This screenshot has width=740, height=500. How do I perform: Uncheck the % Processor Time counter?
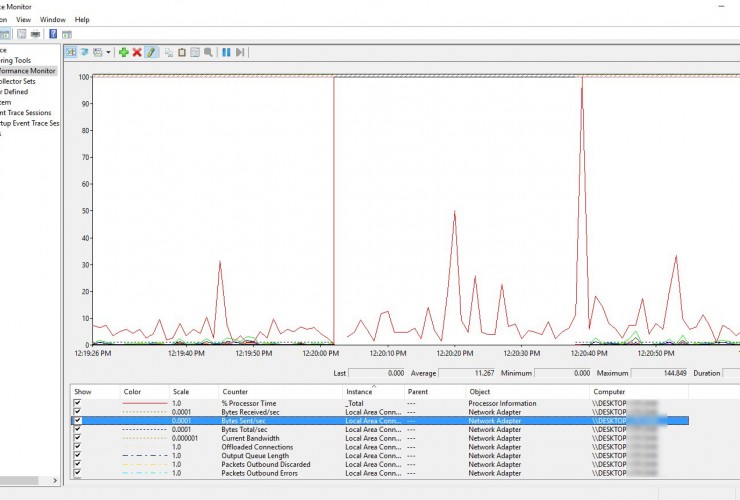(78, 403)
